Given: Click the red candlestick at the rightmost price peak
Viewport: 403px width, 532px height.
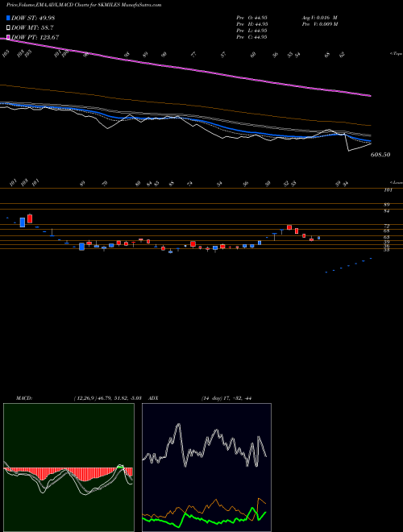Looking at the screenshot, I should click(x=289, y=227).
